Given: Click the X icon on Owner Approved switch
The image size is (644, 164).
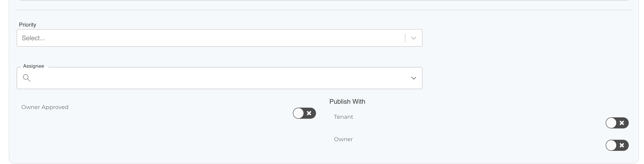Looking at the screenshot, I should point(309,113).
